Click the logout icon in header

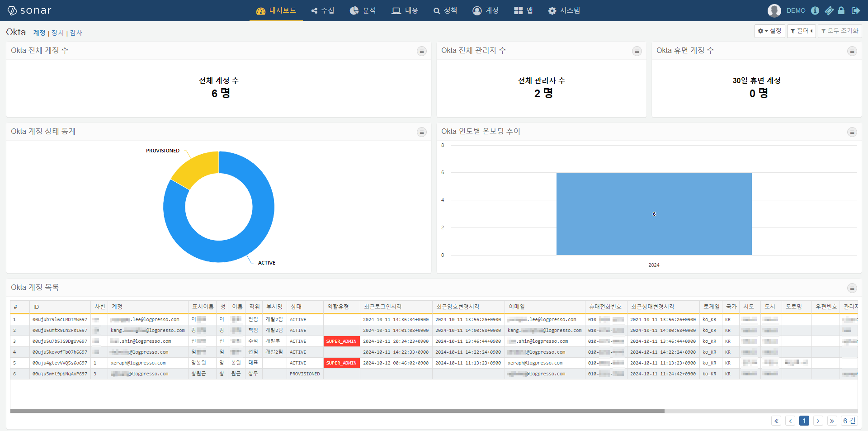(x=855, y=10)
